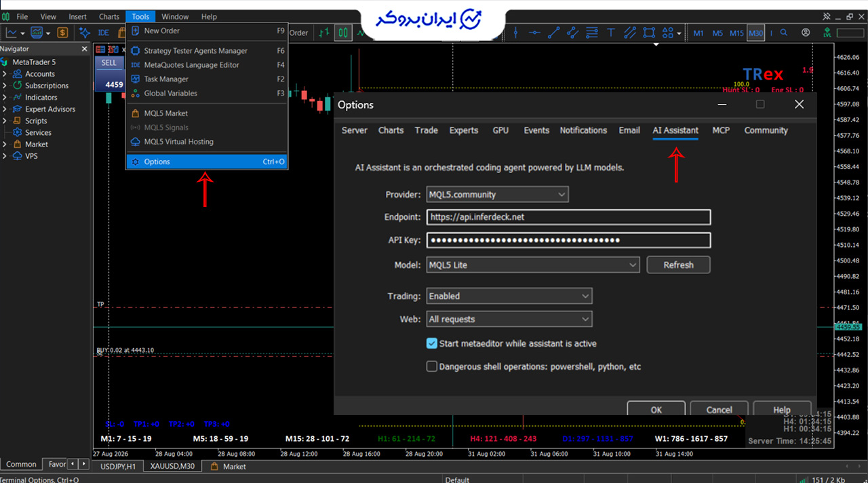Toggle Start metaeditor while assistant is active
Screen dimensions: 868x483
tap(431, 343)
